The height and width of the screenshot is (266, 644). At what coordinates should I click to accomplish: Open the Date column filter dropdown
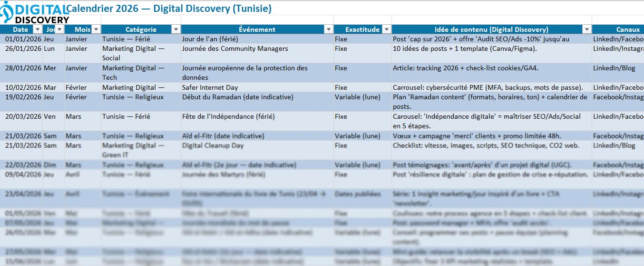point(38,29)
